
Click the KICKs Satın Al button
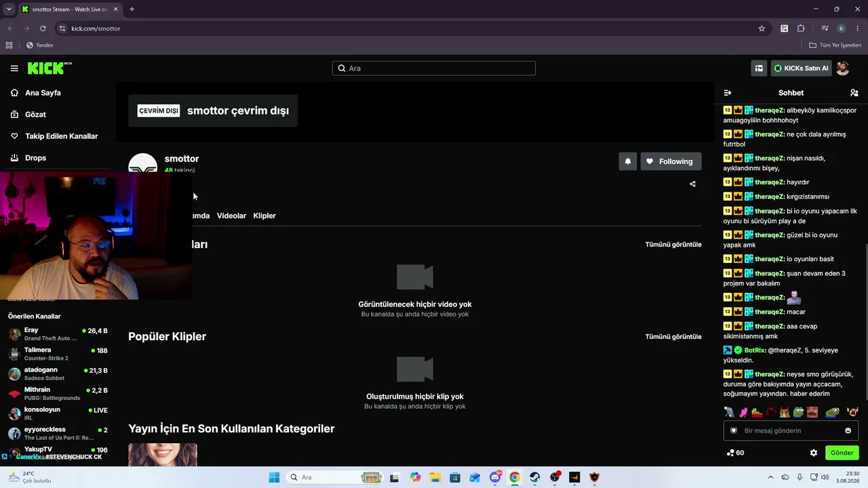(802, 68)
